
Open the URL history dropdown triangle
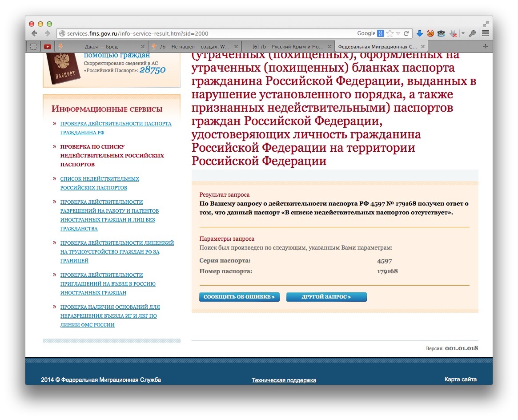tap(398, 34)
